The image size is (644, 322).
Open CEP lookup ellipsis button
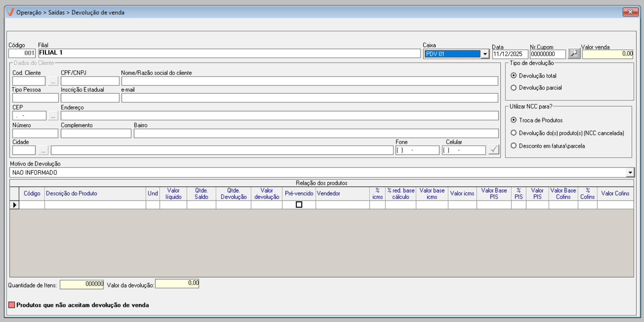(x=53, y=116)
